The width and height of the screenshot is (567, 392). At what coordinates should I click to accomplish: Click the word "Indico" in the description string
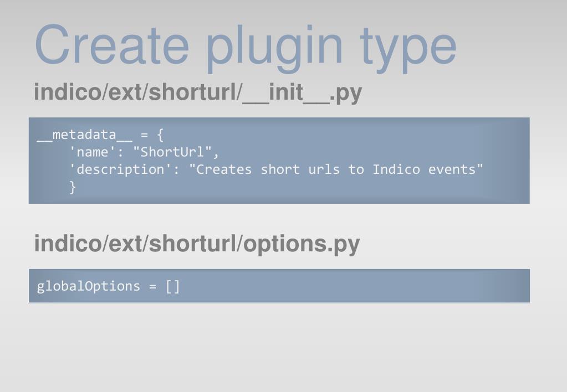tap(396, 169)
